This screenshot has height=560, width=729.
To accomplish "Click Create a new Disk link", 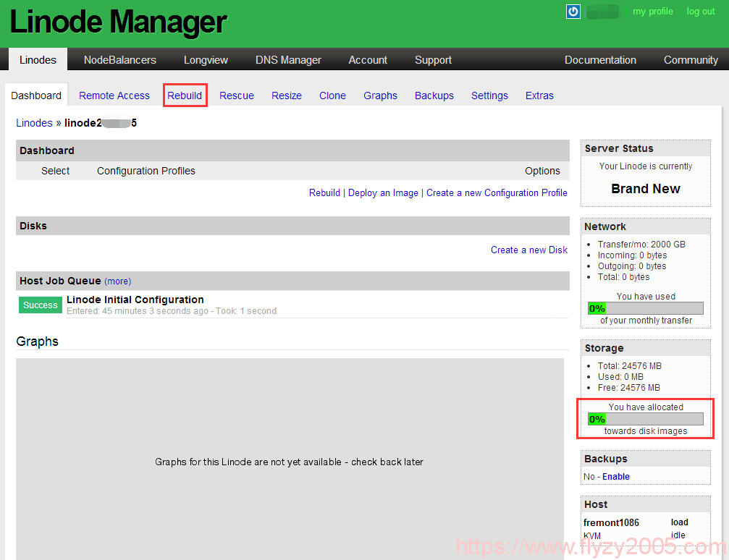I will click(529, 250).
